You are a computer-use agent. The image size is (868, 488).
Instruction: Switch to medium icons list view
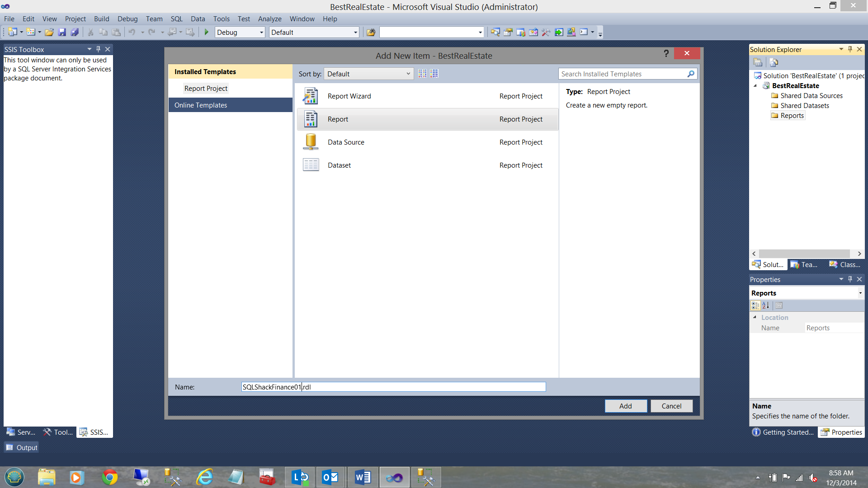pyautogui.click(x=434, y=74)
